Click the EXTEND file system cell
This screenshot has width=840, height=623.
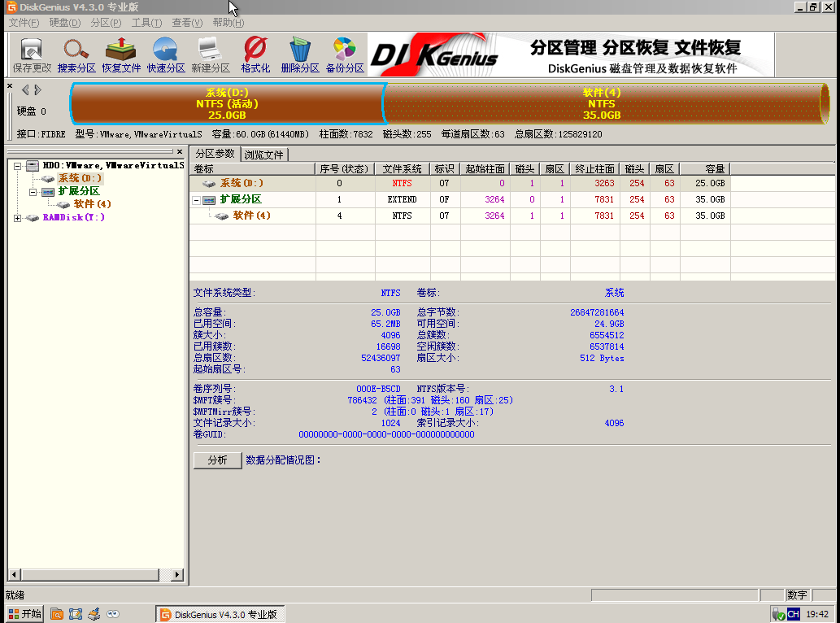(x=402, y=200)
